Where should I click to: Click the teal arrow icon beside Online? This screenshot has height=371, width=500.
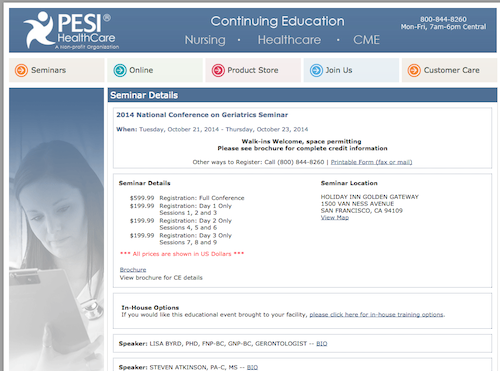pos(120,70)
